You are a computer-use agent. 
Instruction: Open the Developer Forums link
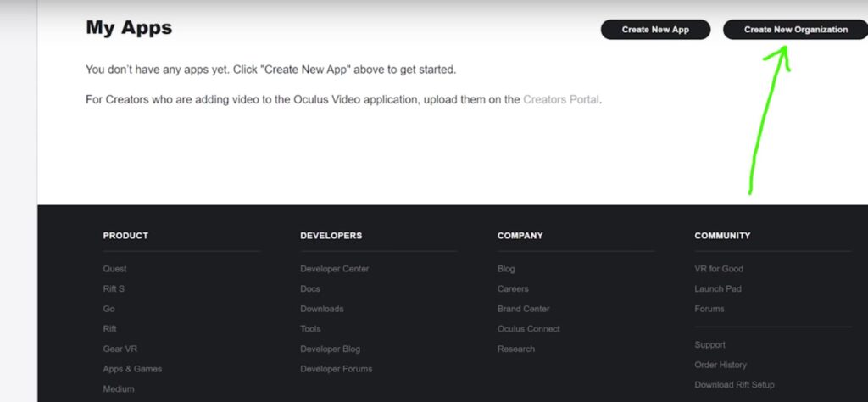[x=336, y=369]
